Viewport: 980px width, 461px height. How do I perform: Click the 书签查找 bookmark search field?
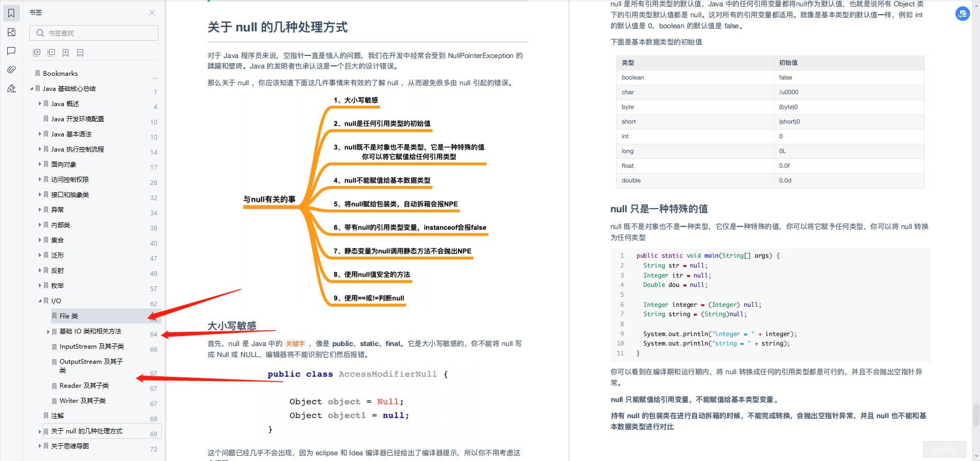click(x=94, y=33)
